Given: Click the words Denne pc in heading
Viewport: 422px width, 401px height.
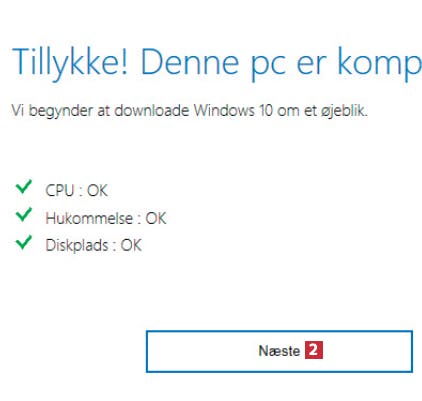Looking at the screenshot, I should [213, 63].
